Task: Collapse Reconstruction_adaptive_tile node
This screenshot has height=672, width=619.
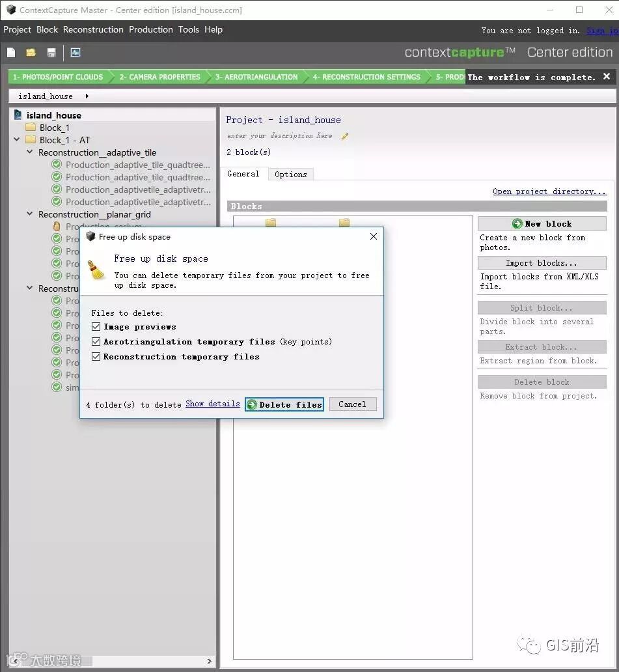Action: (29, 152)
